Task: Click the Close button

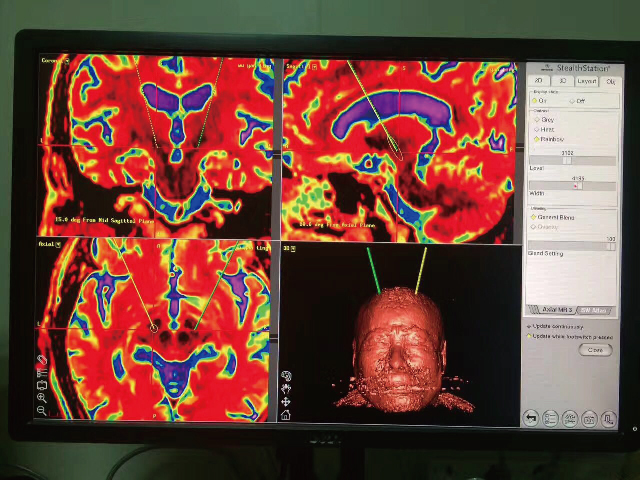Action: (596, 350)
